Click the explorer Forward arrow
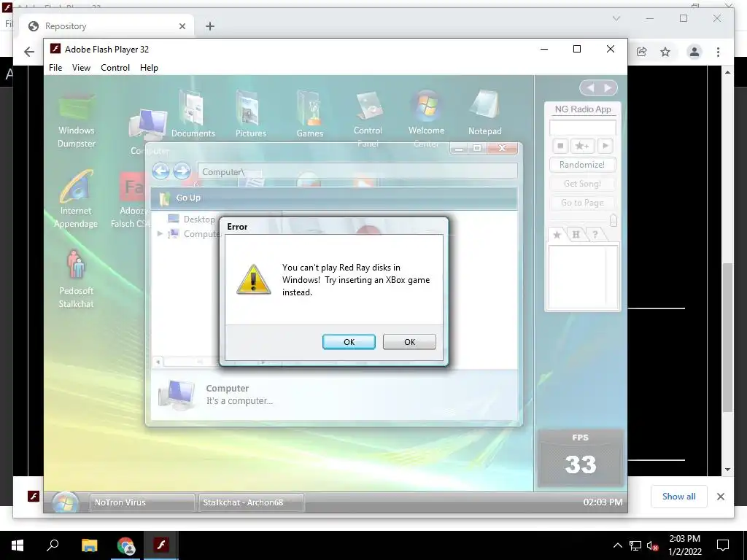Screen dimensions: 747x560 (182, 171)
